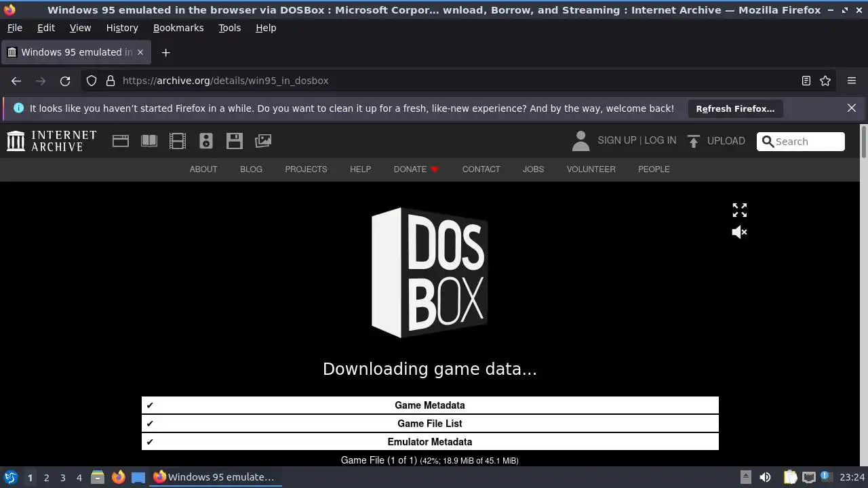Screen dimensions: 868x488
Task: Click the SIGN UP link
Action: tap(616, 140)
